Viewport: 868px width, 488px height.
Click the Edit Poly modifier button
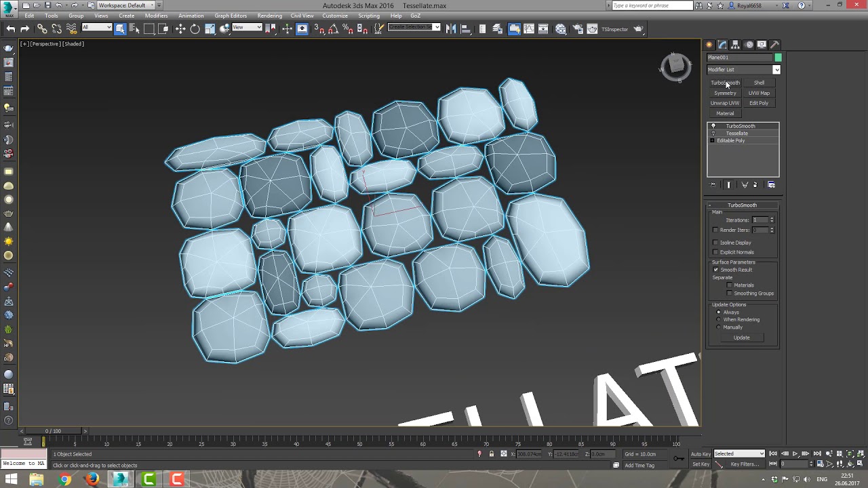759,103
